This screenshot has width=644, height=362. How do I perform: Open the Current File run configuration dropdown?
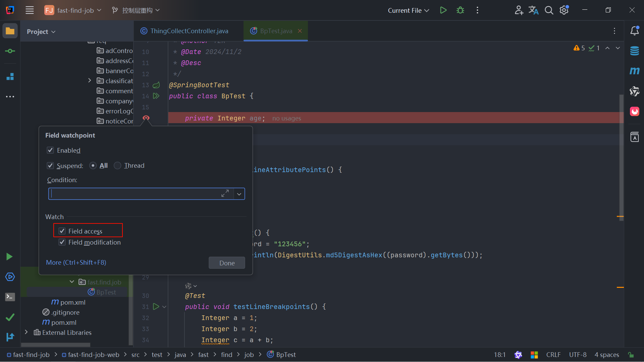click(408, 10)
